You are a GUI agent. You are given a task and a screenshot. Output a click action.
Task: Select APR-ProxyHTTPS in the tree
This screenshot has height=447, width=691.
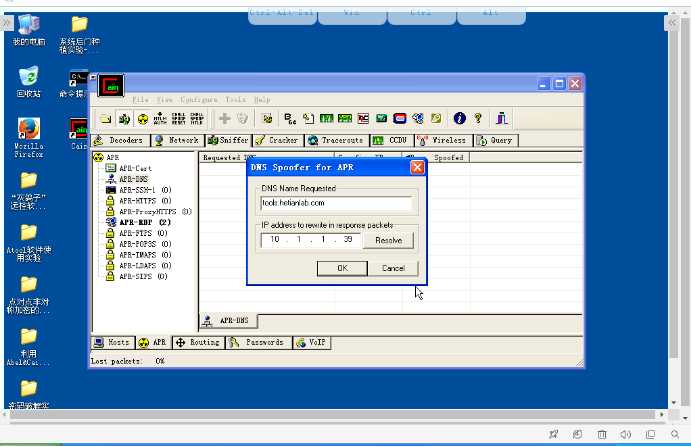point(149,212)
